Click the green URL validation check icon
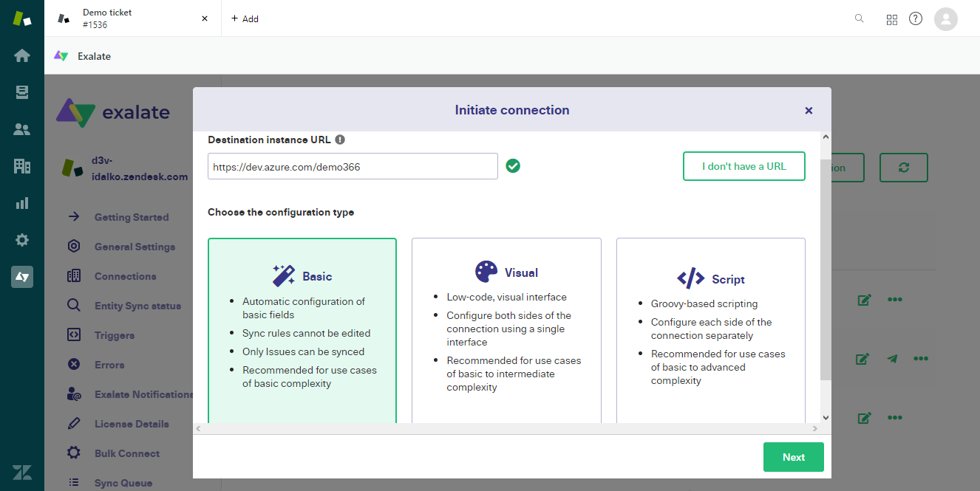The image size is (980, 491). (513, 166)
